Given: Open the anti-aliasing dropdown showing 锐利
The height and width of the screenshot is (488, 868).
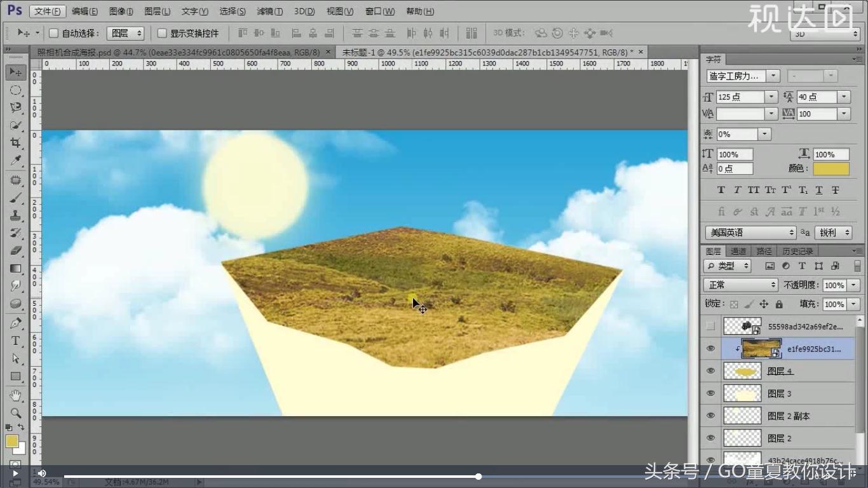Looking at the screenshot, I should point(833,233).
